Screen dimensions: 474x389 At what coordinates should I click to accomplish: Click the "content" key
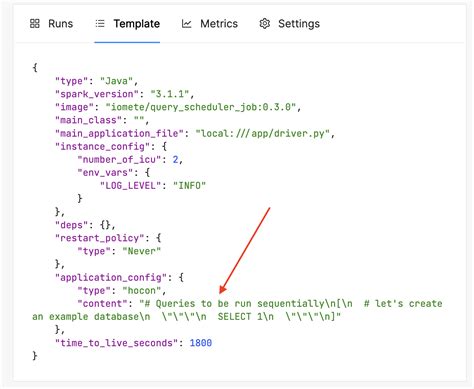[x=105, y=304]
